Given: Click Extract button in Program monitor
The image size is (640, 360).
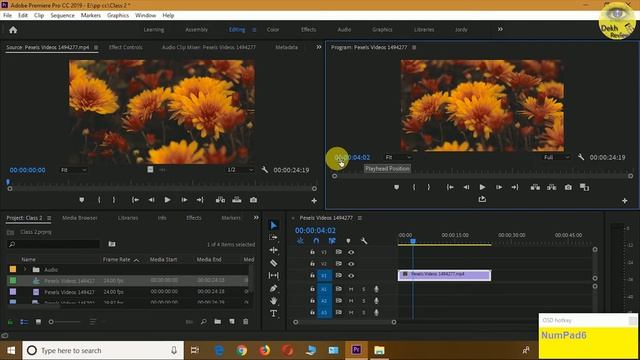Looking at the screenshot, I should [551, 187].
